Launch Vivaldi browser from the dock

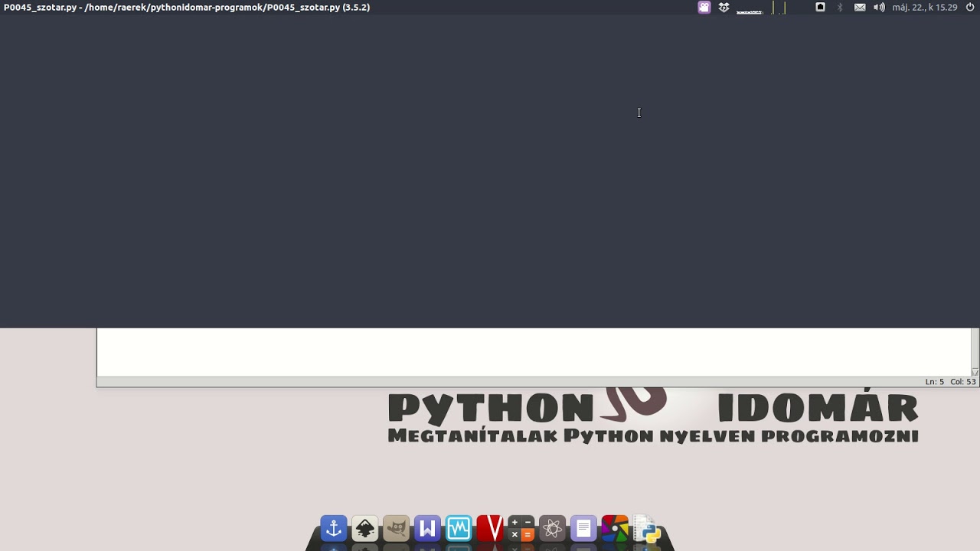click(x=490, y=528)
